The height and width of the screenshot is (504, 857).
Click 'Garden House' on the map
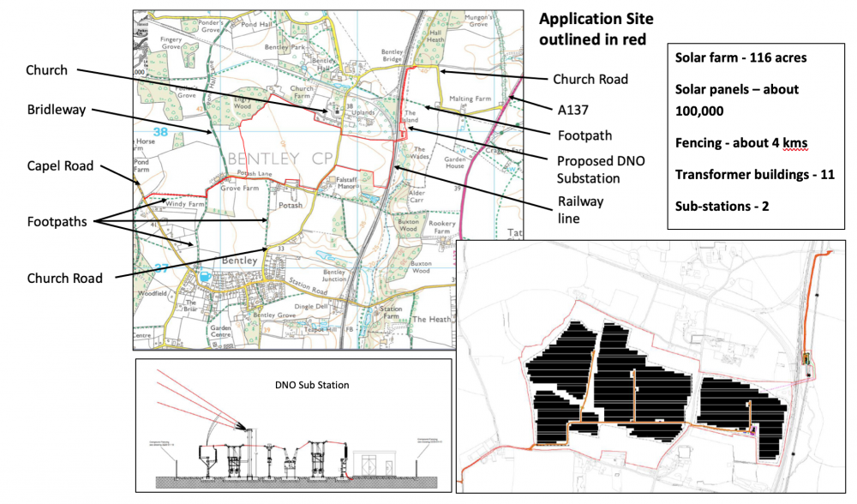pos(455,162)
